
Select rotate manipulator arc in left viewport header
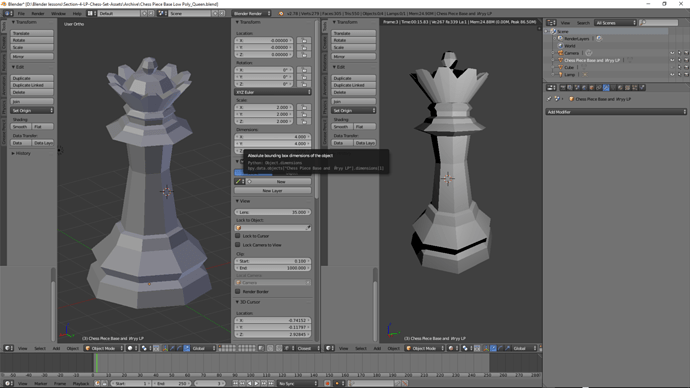click(x=179, y=348)
